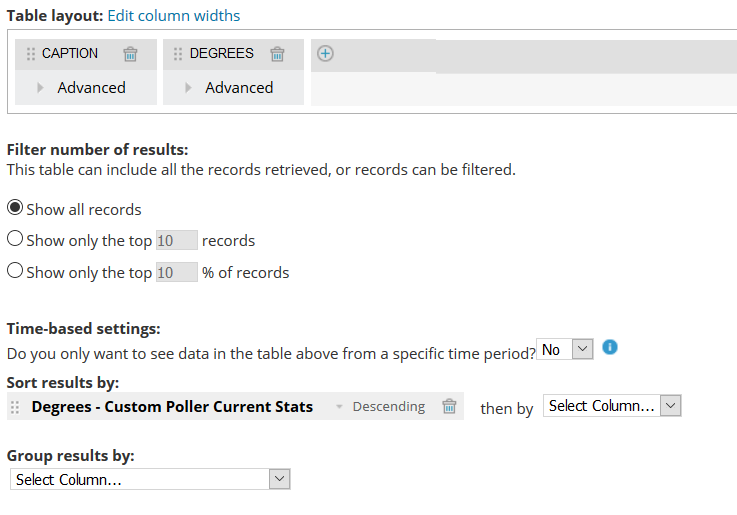The image size is (737, 515).
Task: Click the top records number field
Action: [177, 240]
